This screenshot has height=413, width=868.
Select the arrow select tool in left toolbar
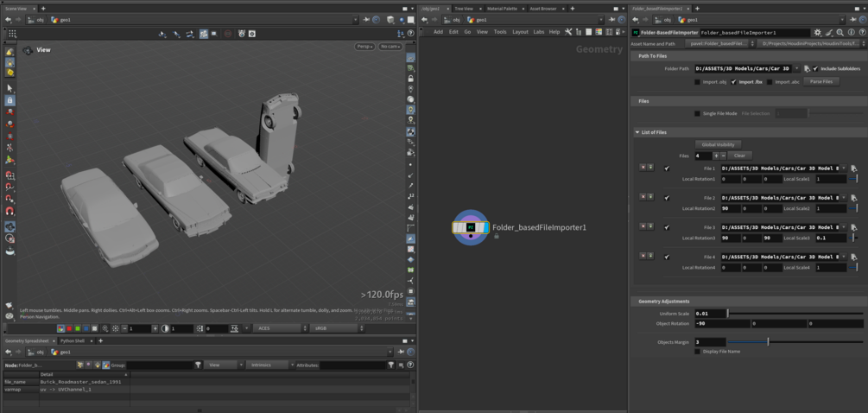tap(10, 88)
